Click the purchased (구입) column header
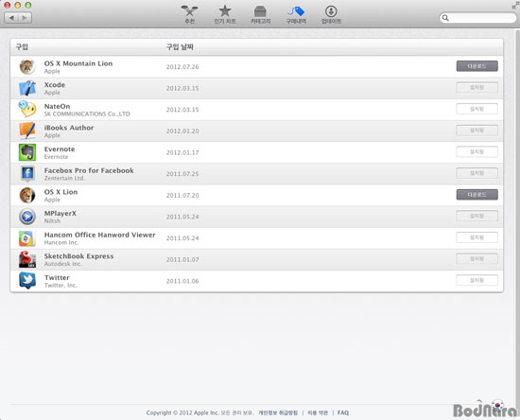 [x=22, y=46]
